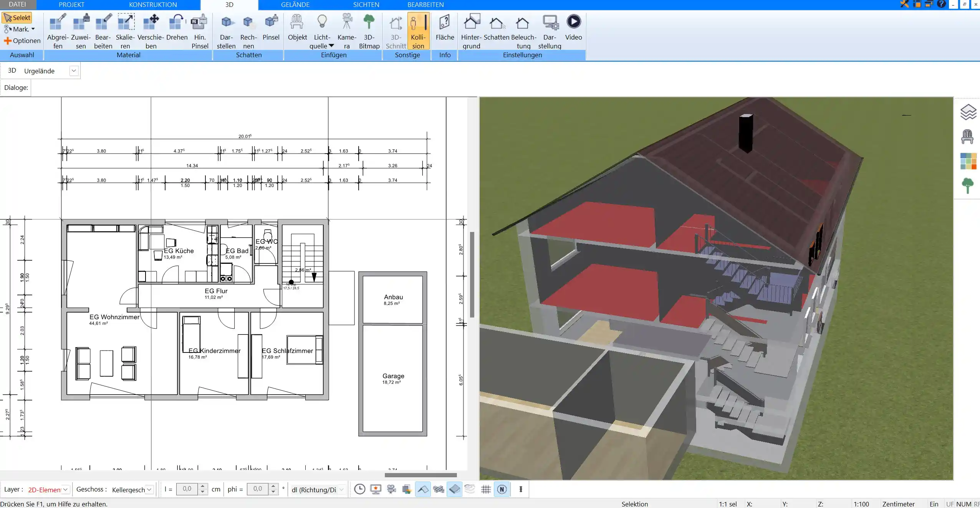
Task: Click the 3D view label button
Action: coord(12,71)
